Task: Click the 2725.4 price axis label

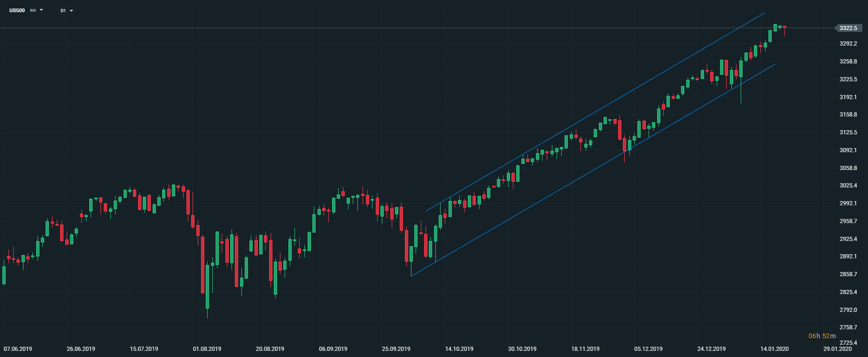Action: 848,343
